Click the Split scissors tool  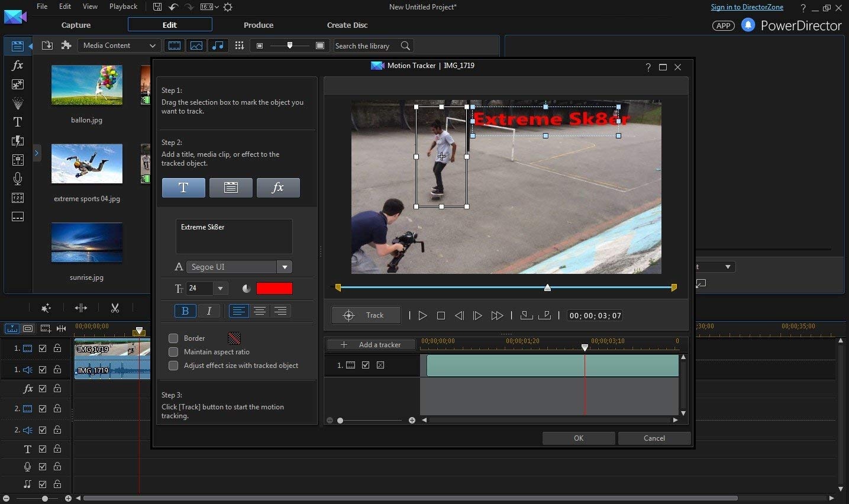[x=115, y=308]
